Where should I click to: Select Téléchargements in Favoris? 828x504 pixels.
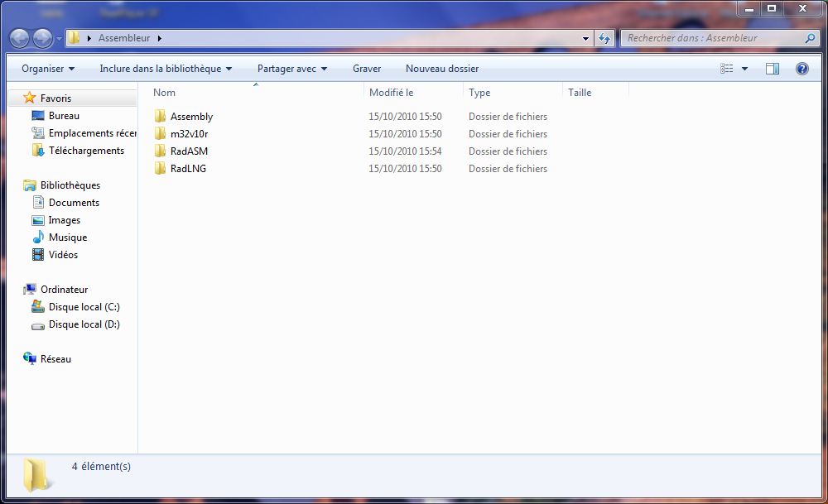[86, 151]
